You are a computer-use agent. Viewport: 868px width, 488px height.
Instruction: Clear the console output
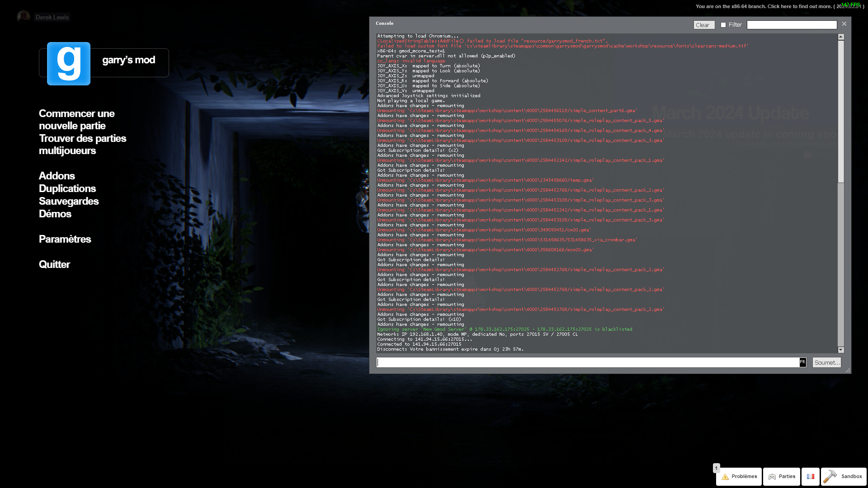(x=704, y=25)
